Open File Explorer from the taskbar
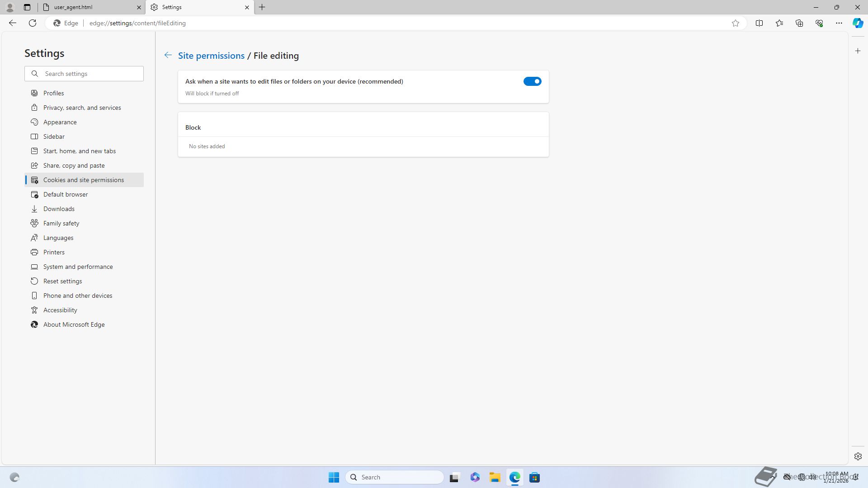868x488 pixels. point(495,477)
